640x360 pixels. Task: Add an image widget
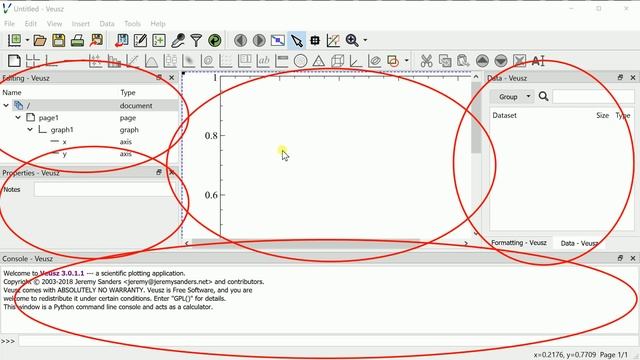tap(189, 61)
